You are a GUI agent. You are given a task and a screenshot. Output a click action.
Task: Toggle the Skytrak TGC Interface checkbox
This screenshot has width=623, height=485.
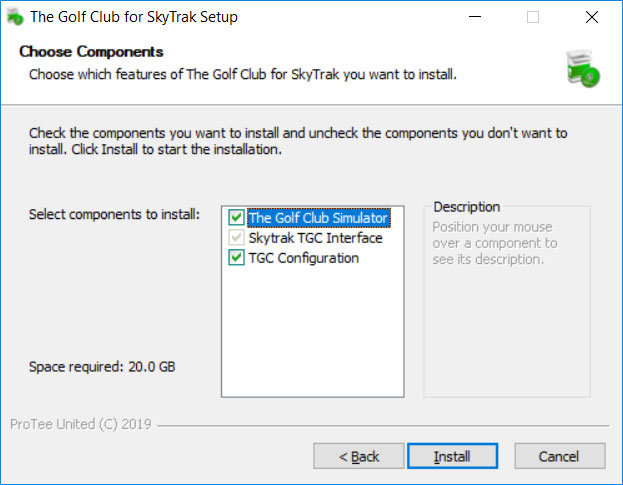(x=236, y=238)
